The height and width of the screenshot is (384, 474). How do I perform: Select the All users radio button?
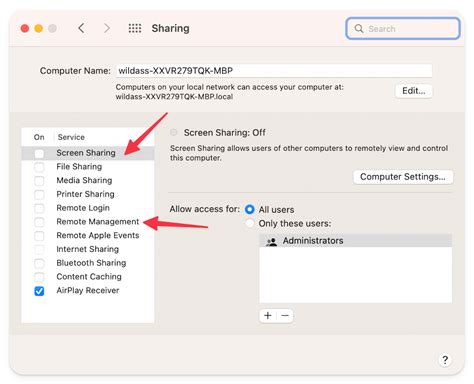pos(250,209)
